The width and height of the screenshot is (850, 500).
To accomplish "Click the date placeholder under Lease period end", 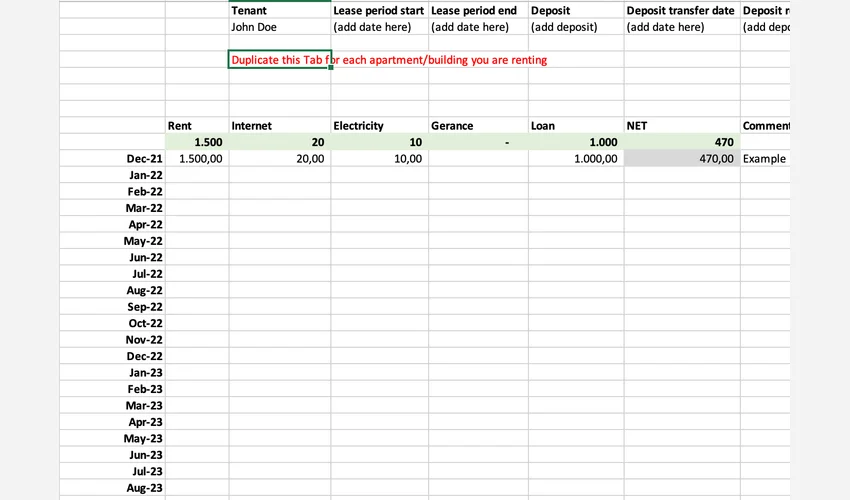I will [x=477, y=27].
